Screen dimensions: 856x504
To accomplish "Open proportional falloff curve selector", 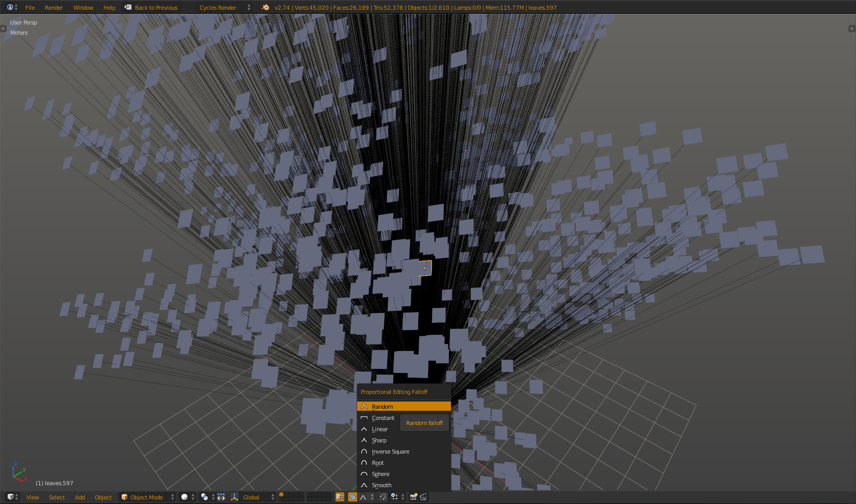I will pyautogui.click(x=366, y=497).
